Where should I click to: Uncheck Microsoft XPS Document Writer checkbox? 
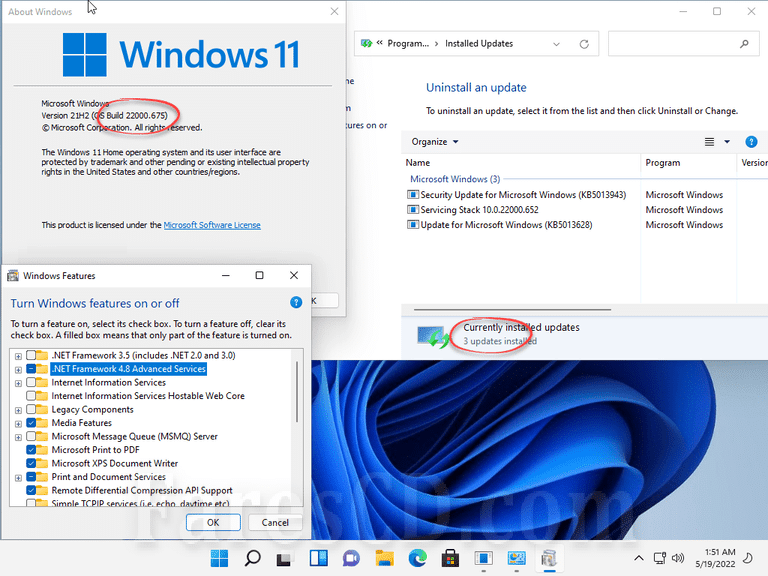point(31,463)
